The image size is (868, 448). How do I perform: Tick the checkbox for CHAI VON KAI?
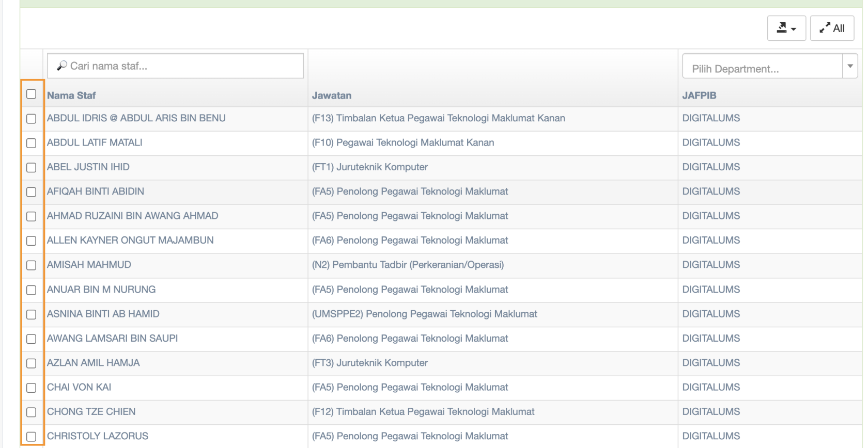(32, 388)
